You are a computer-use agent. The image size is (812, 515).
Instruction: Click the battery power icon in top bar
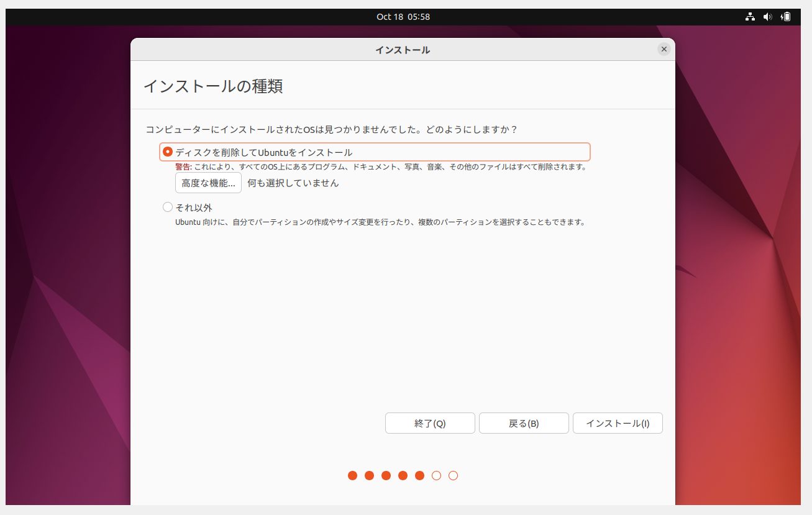coord(786,17)
